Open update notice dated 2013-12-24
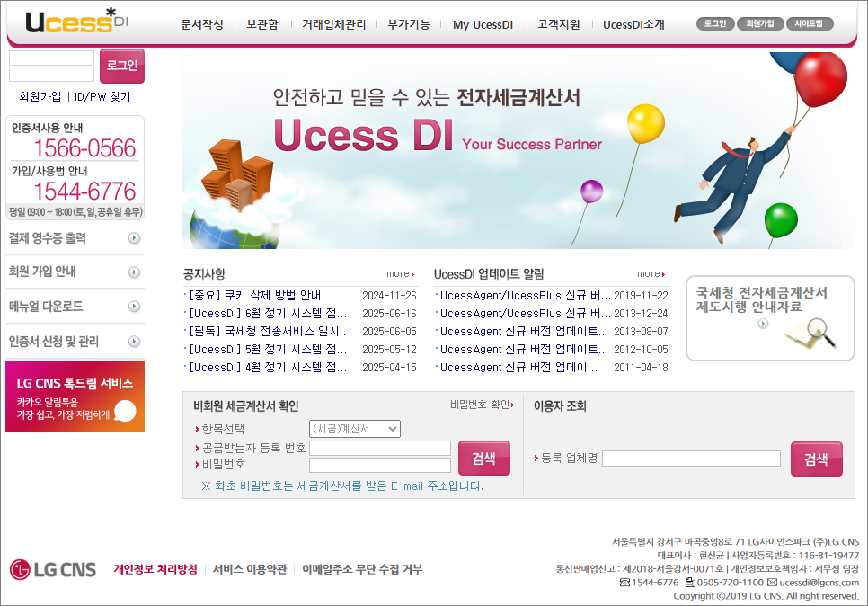This screenshot has height=606, width=868. pos(526,314)
